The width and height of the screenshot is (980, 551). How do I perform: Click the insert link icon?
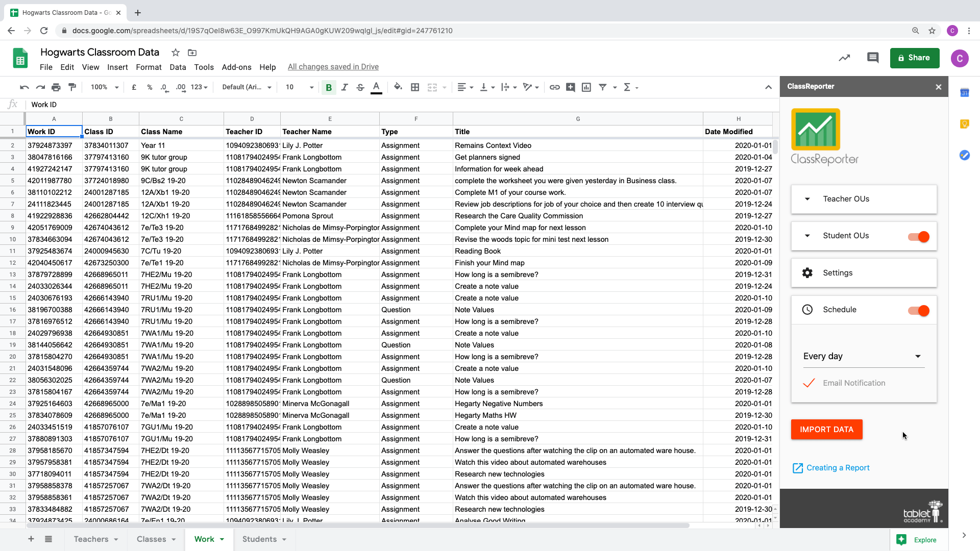point(554,87)
